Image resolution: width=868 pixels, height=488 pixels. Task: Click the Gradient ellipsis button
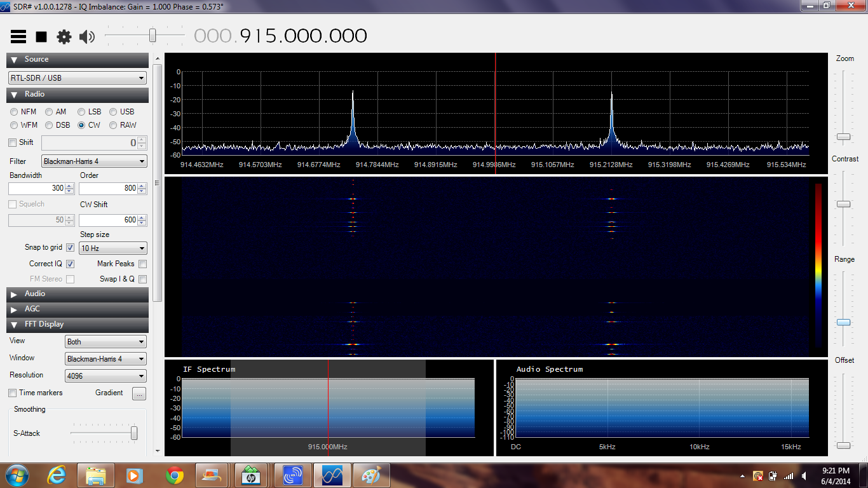(139, 393)
